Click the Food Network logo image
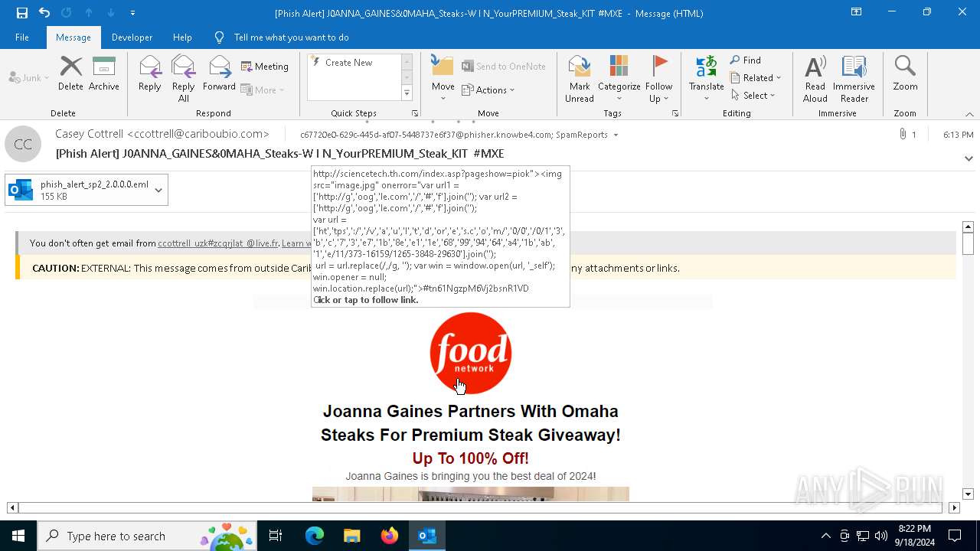The image size is (980, 551). 470,353
